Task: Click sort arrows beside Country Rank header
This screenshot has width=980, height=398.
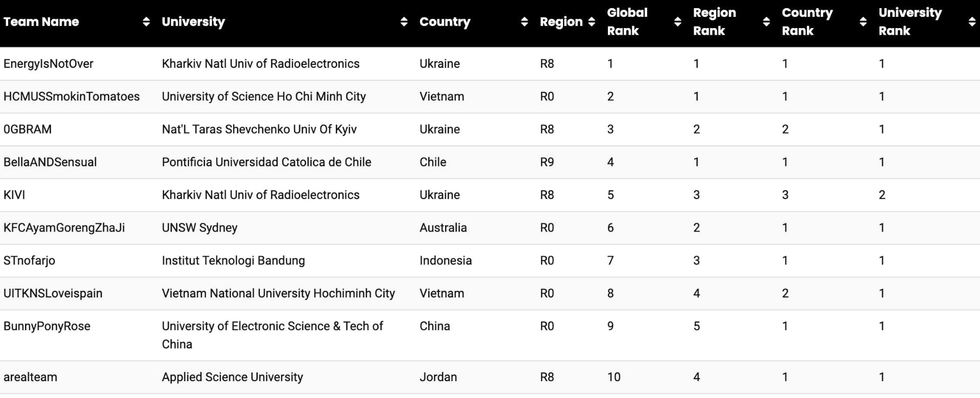Action: point(863,21)
